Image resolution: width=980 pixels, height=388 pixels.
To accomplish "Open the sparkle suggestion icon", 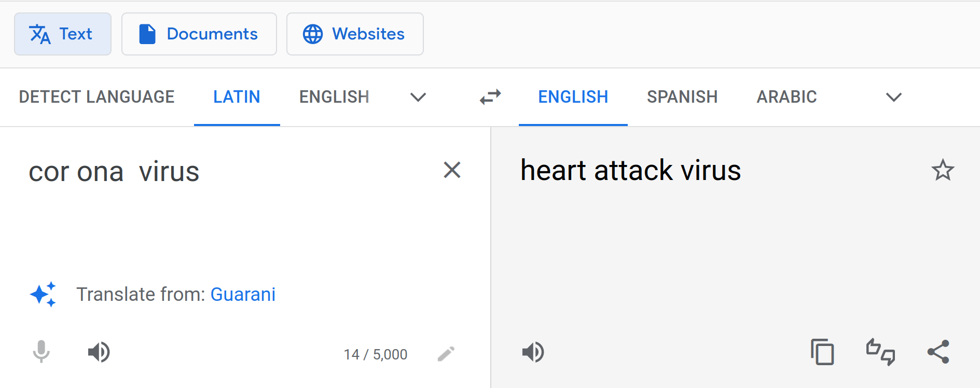I will (x=44, y=294).
